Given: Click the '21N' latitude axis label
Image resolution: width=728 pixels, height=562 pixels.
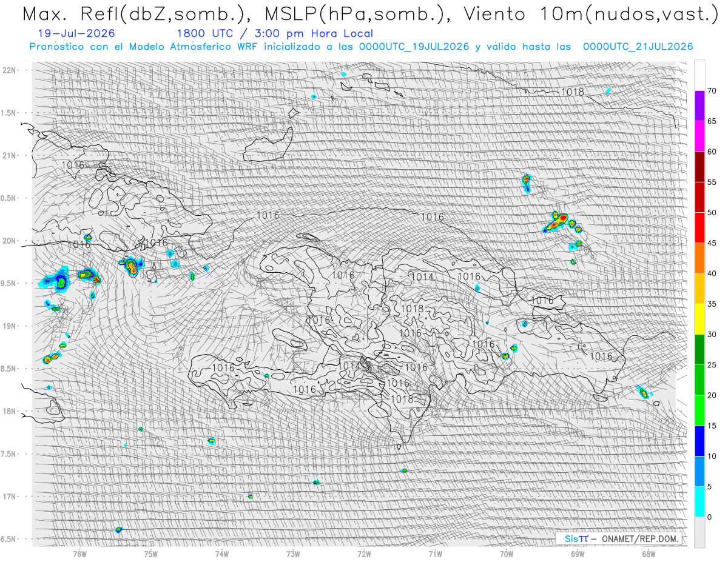Looking at the screenshot, I should point(8,155).
